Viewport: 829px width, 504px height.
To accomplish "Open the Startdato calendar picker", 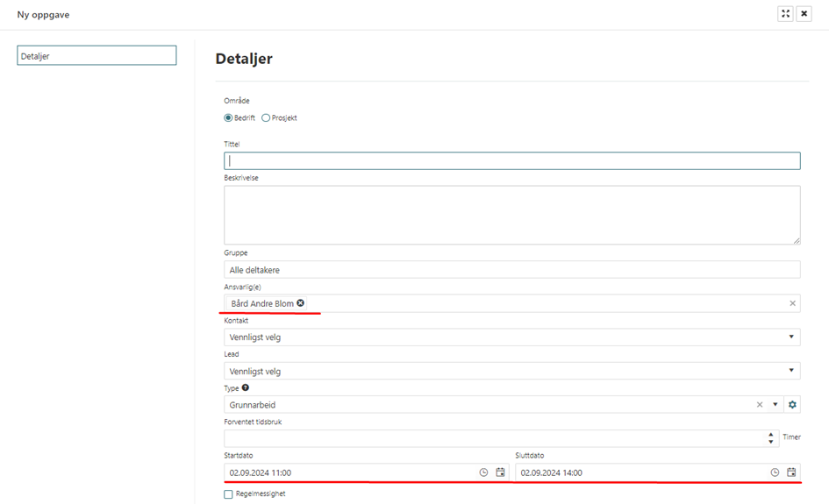I will click(500, 472).
